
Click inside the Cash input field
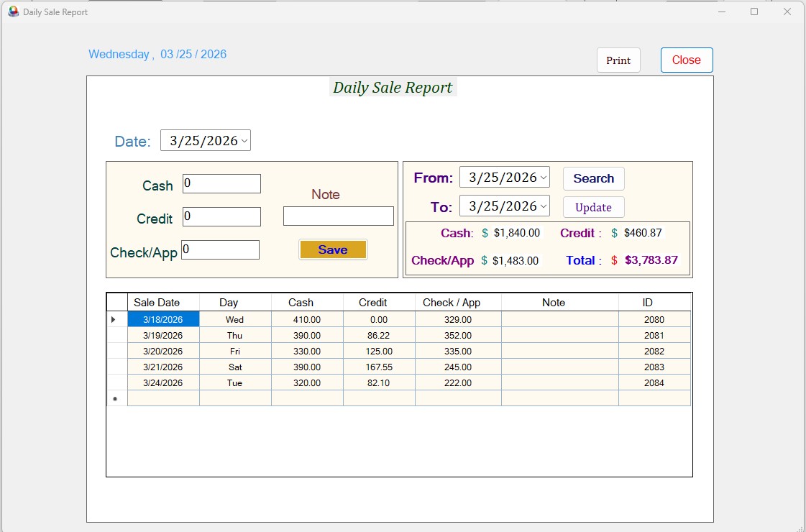(221, 184)
